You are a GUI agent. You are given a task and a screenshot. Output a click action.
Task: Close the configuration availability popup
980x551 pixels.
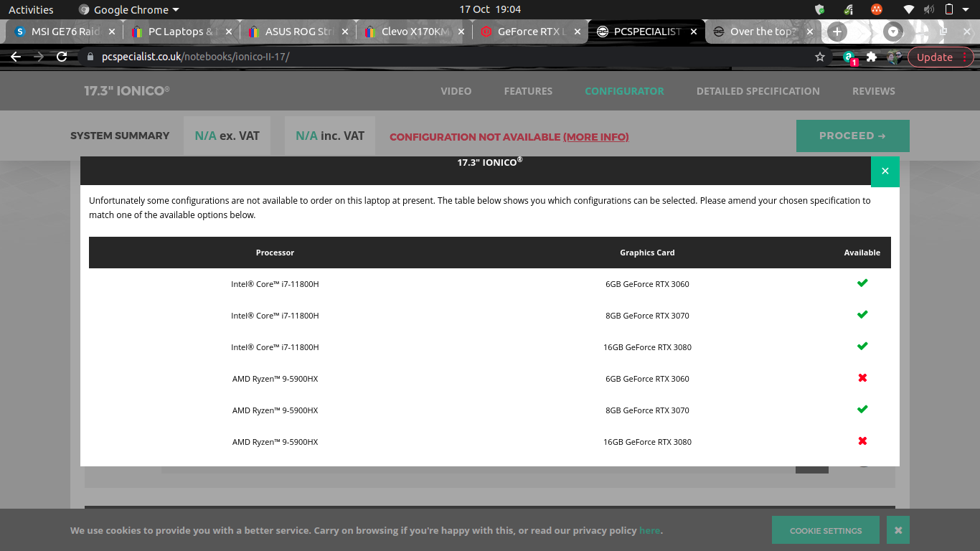click(885, 171)
